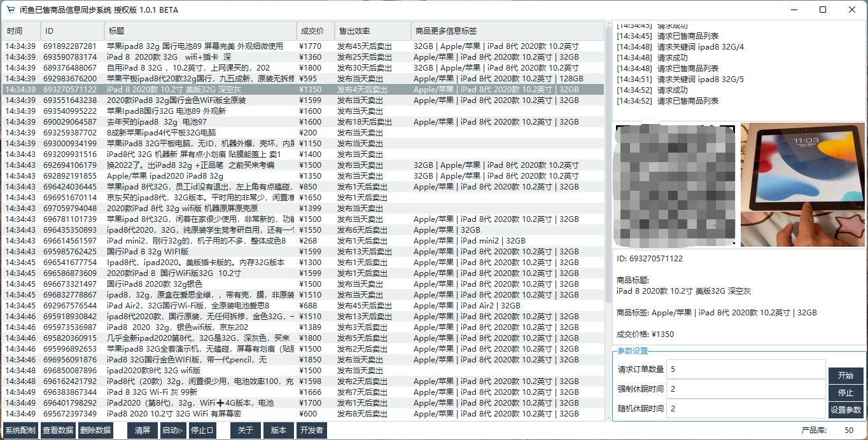Click the ¥1650 price cell
The height and width of the screenshot is (440, 868).
(x=311, y=197)
